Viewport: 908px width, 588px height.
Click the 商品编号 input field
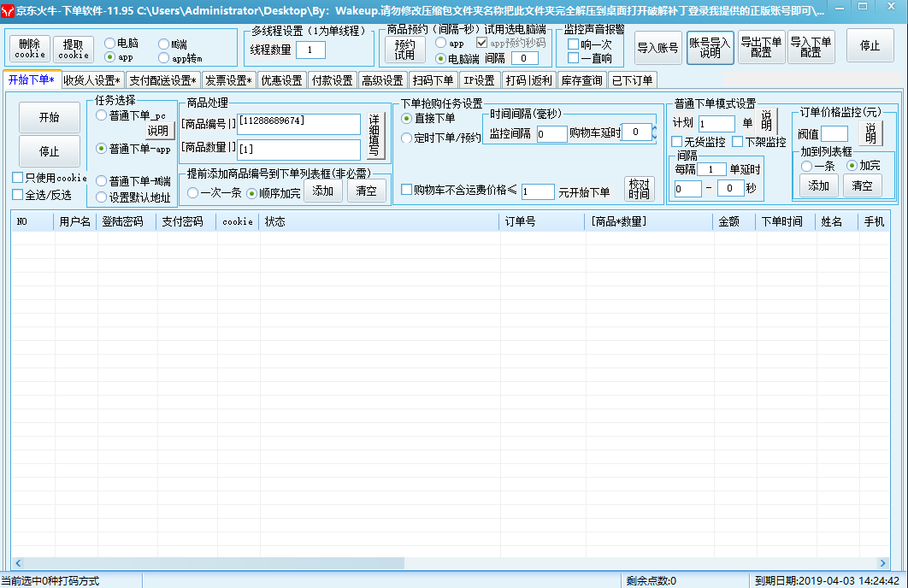(x=298, y=124)
